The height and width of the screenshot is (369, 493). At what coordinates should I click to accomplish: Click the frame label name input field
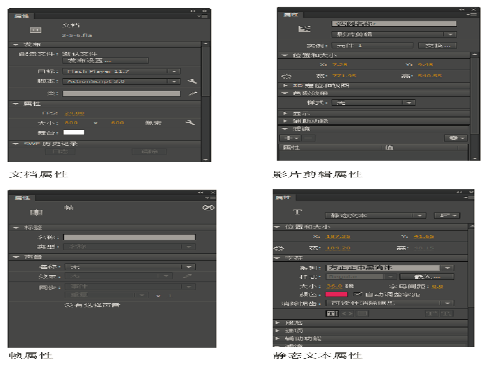tap(130, 237)
